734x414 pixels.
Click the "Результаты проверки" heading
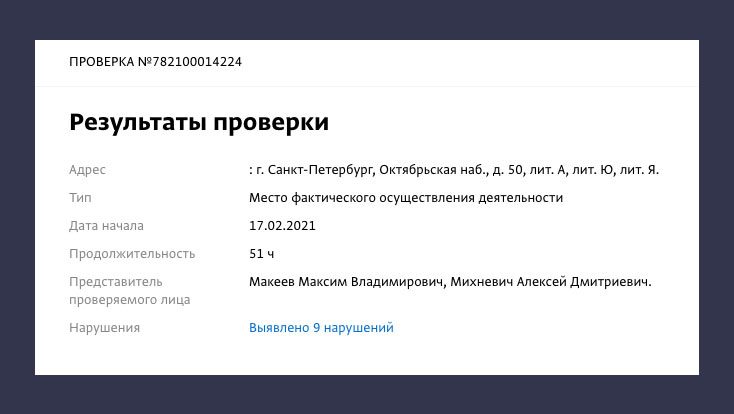pos(199,123)
